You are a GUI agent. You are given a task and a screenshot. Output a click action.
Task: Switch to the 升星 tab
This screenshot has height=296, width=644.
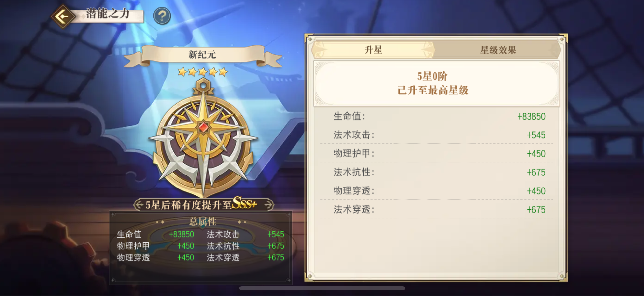click(x=373, y=50)
